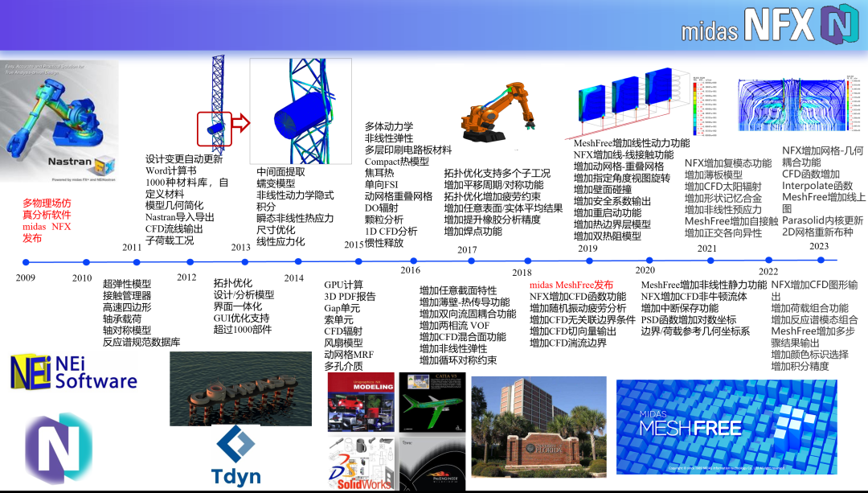Click the CFD streamlines image

click(792, 104)
